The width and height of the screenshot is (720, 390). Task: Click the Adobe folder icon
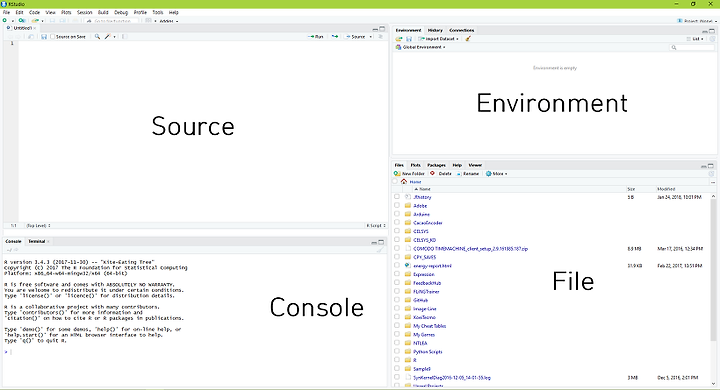[408, 206]
